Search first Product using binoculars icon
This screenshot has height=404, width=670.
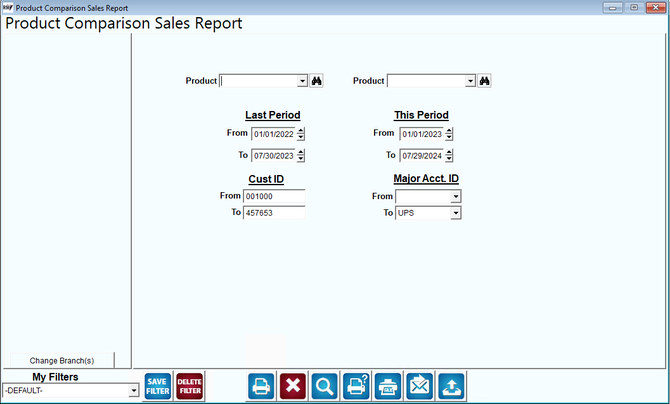tap(317, 81)
